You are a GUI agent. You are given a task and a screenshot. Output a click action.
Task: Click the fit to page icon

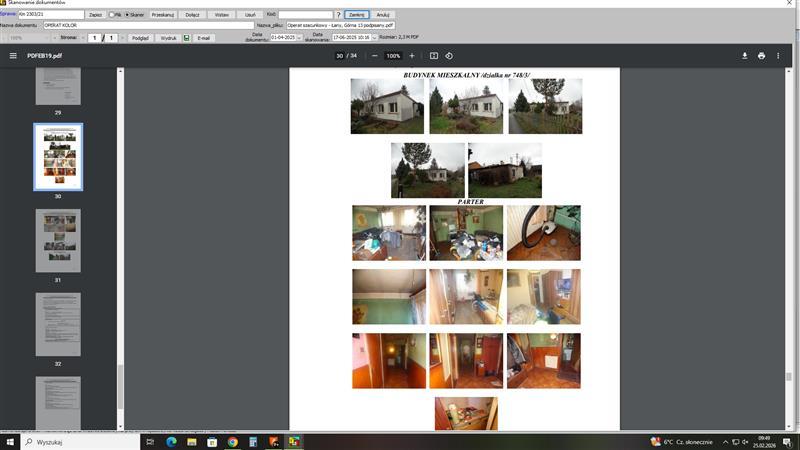433,56
